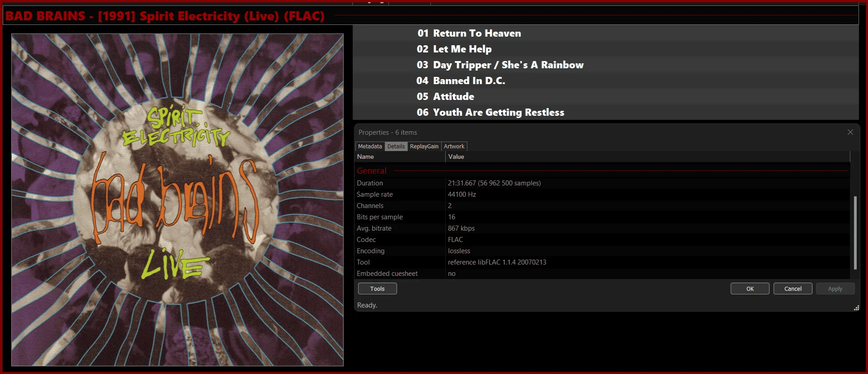The height and width of the screenshot is (374, 868).
Task: Open the ReplayGain tab
Action: [x=424, y=146]
